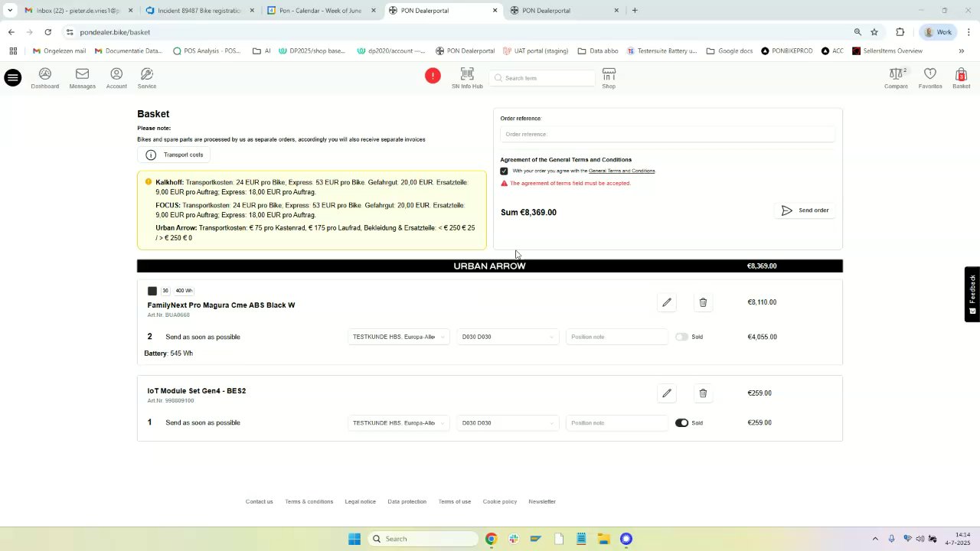Screen dimensions: 980x551
Task: Open TESTKUNDE dropdown for FamilyNext Pro
Action: pyautogui.click(x=398, y=337)
